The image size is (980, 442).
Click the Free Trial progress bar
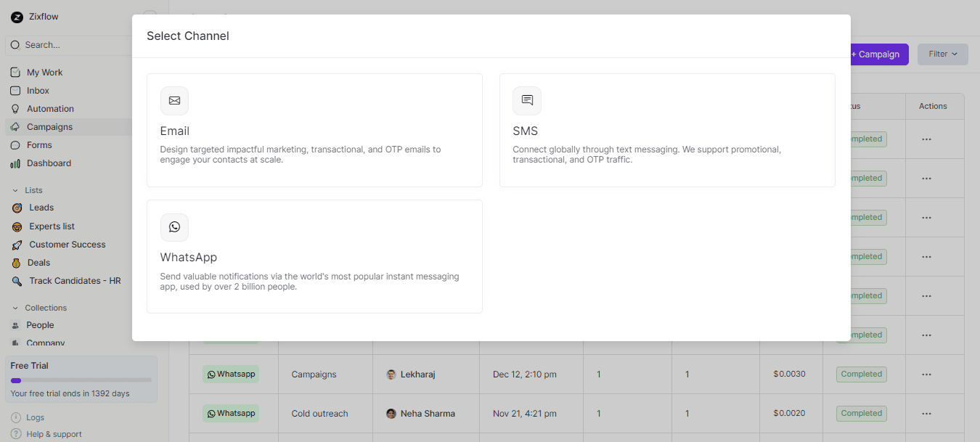coord(80,380)
